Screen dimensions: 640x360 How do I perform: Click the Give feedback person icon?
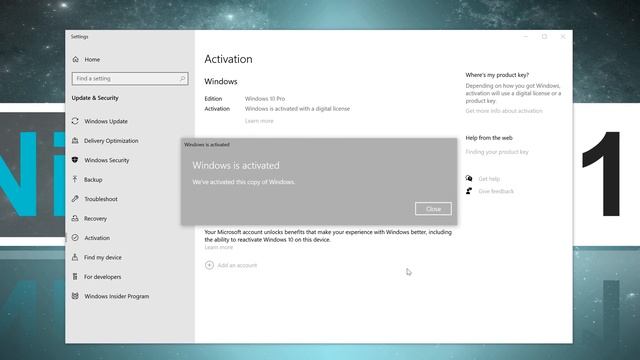pos(469,191)
